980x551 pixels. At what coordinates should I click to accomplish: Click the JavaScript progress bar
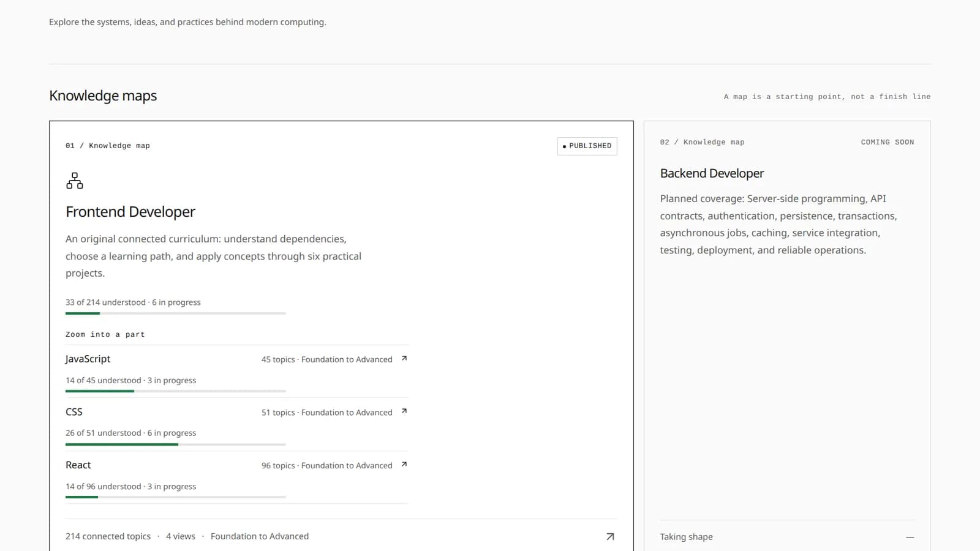pyautogui.click(x=176, y=391)
